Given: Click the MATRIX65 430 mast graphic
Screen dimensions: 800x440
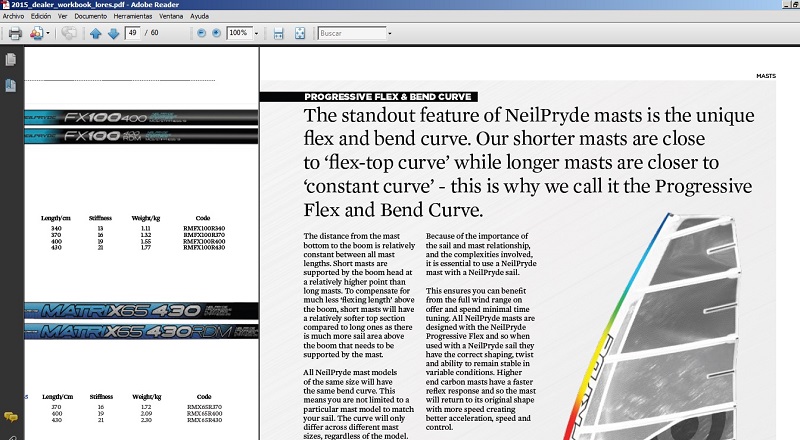Looking at the screenshot, I should [x=141, y=310].
